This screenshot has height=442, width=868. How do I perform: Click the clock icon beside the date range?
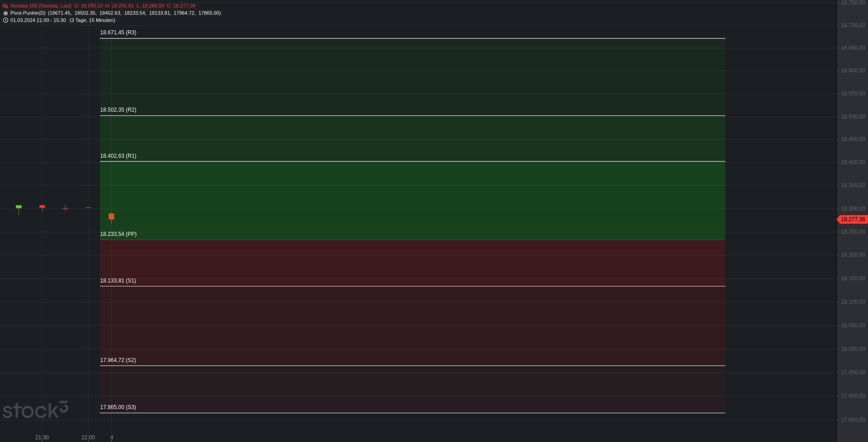(x=5, y=20)
